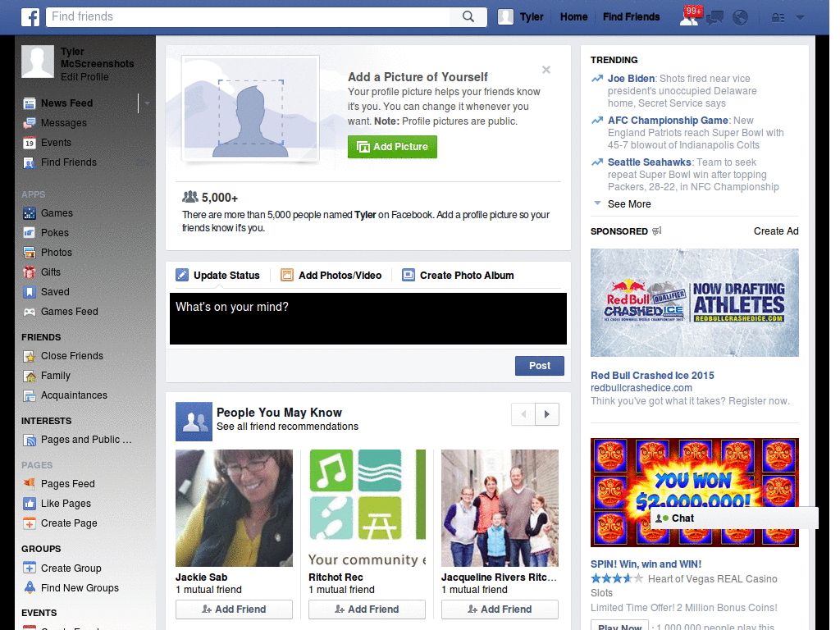Add Jackie Sab as friend

point(234,609)
